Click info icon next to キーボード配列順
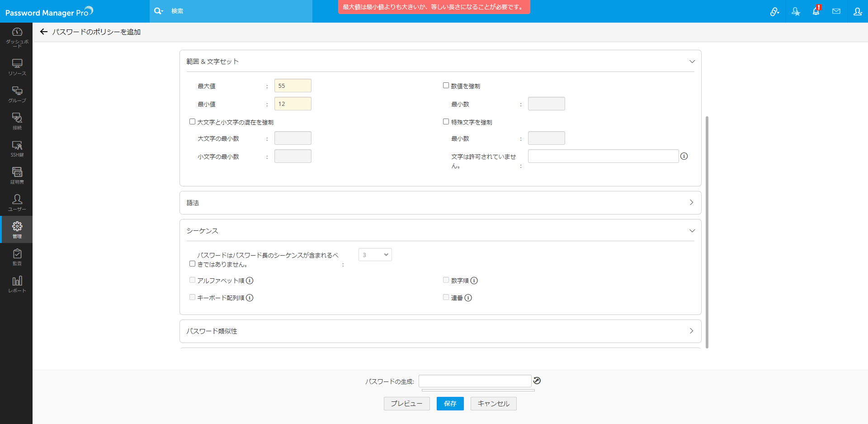Screen dimensions: 868x424 (x=250, y=298)
